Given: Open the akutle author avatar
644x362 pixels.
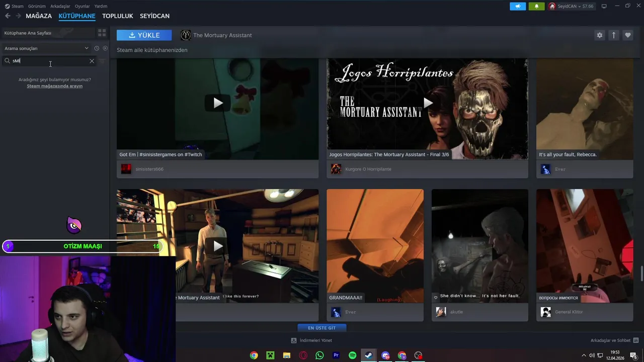Looking at the screenshot, I should 441,312.
